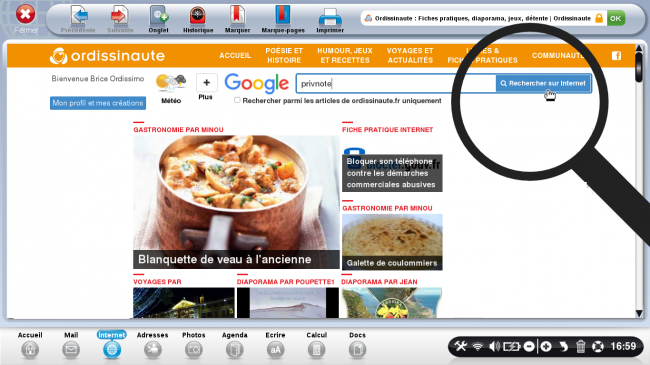Open the COMMUNAUTÉ menu
Image resolution: width=650 pixels, height=365 pixels.
click(x=558, y=56)
